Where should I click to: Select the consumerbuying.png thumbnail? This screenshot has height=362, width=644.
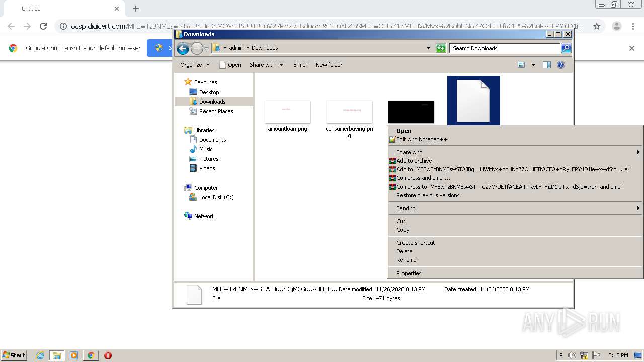click(x=349, y=112)
